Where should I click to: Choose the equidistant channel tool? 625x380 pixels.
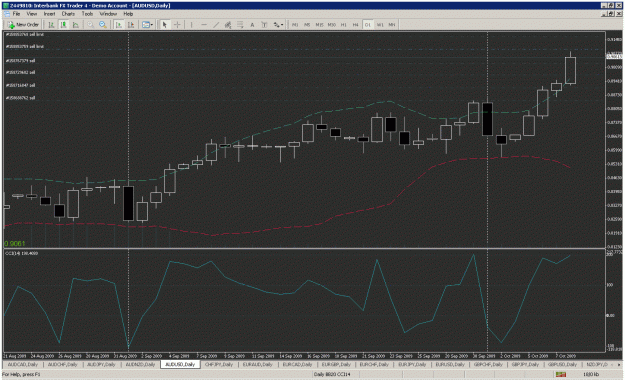(x=228, y=25)
